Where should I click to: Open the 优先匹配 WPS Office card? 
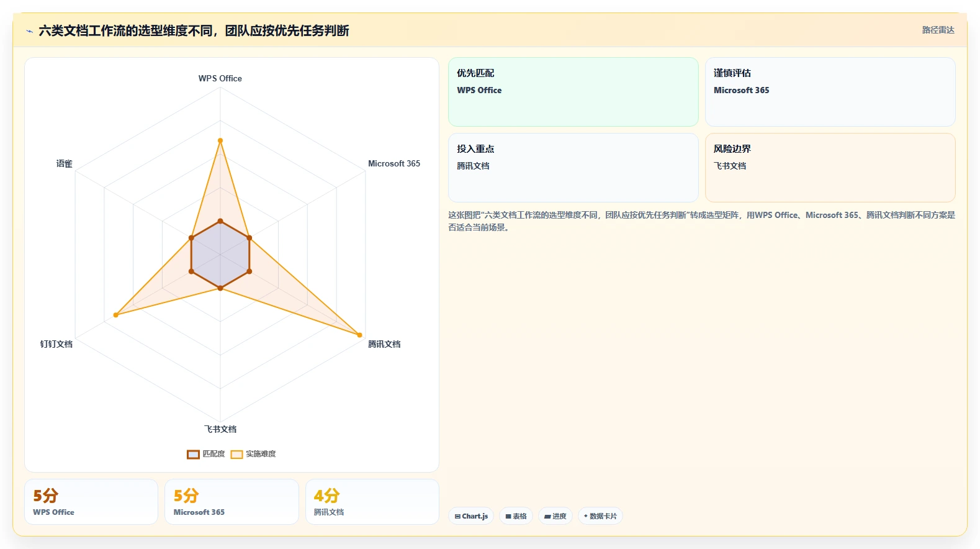click(x=573, y=92)
